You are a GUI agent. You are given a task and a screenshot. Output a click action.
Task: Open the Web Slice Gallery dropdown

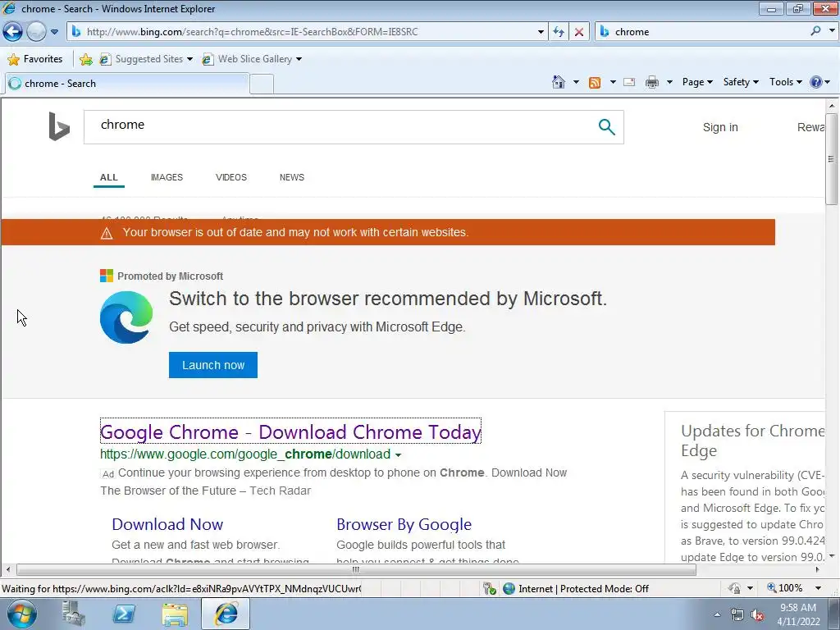[x=252, y=59]
